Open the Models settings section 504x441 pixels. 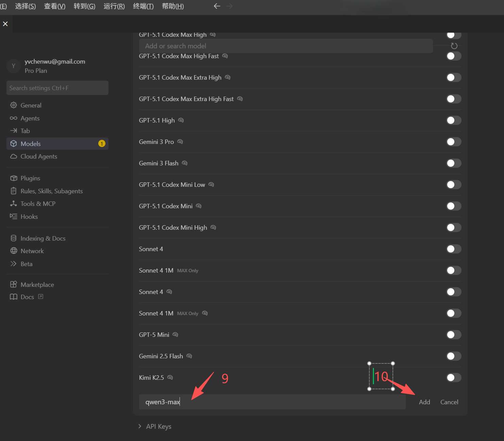point(30,144)
